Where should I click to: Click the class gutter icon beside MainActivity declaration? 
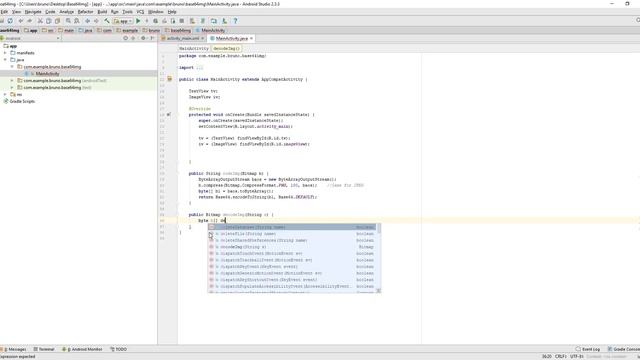[170, 79]
